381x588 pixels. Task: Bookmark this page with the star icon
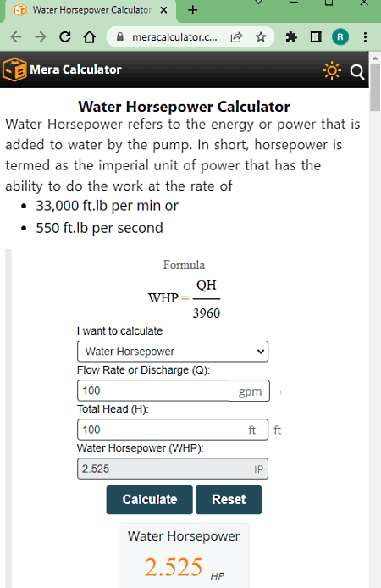(x=261, y=36)
